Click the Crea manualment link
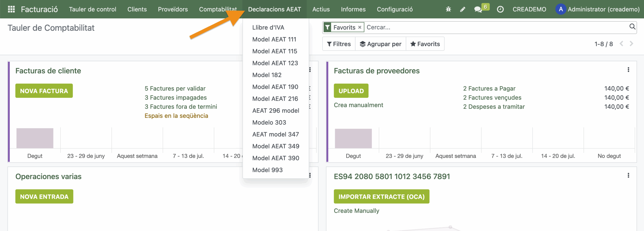Screen dimensions: 644x231 (358, 105)
